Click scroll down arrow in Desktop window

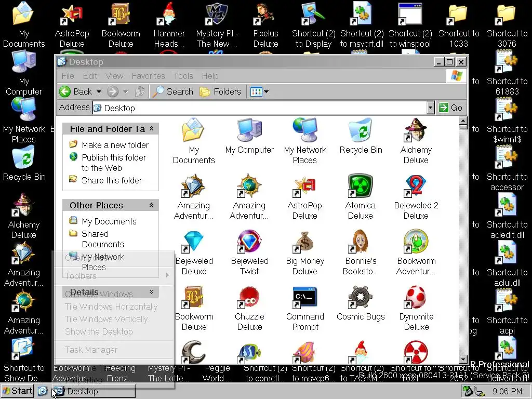click(463, 360)
